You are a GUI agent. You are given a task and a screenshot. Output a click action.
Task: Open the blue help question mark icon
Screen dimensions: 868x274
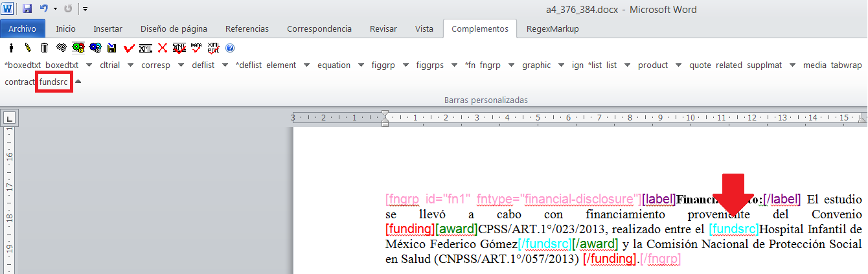(230, 48)
